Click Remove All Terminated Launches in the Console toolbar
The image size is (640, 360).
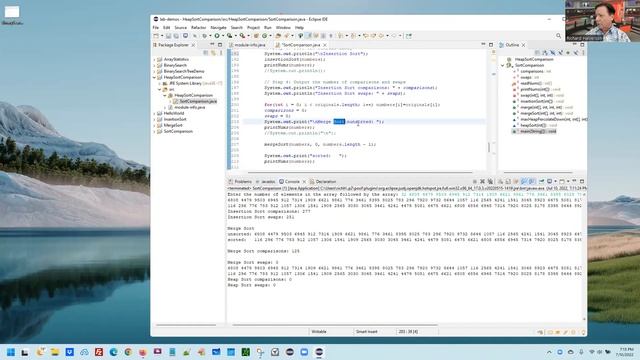491,181
